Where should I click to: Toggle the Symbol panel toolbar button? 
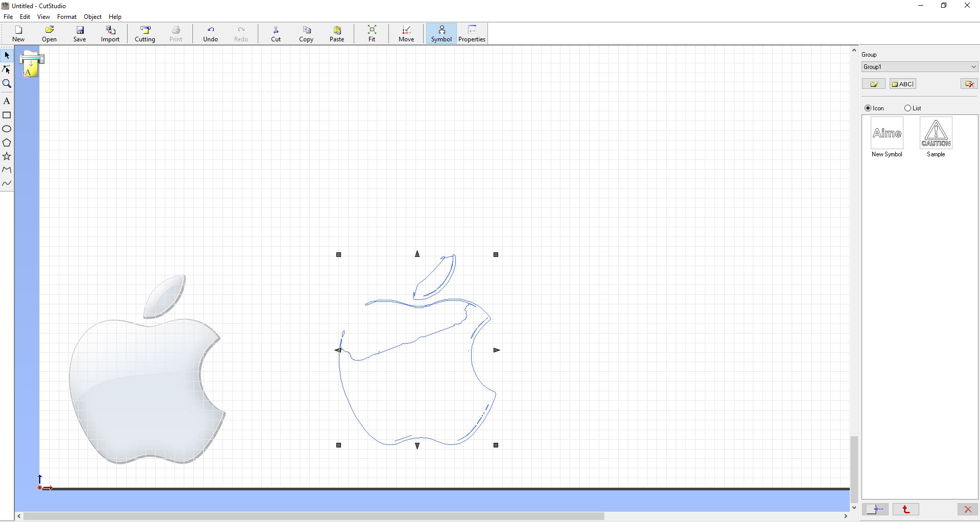pyautogui.click(x=442, y=34)
